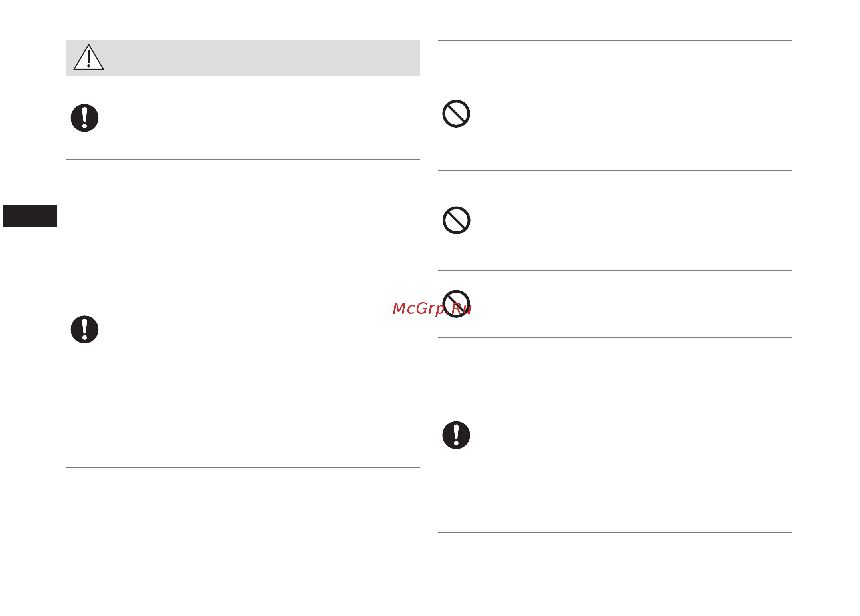860x616 pixels.
Task: Click the letter M of the red watermark
Action: point(399,308)
